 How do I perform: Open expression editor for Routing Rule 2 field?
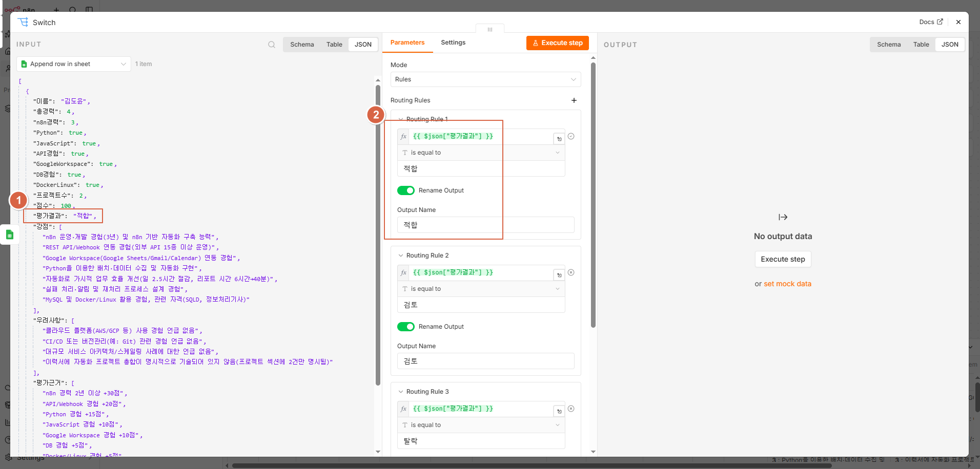559,275
